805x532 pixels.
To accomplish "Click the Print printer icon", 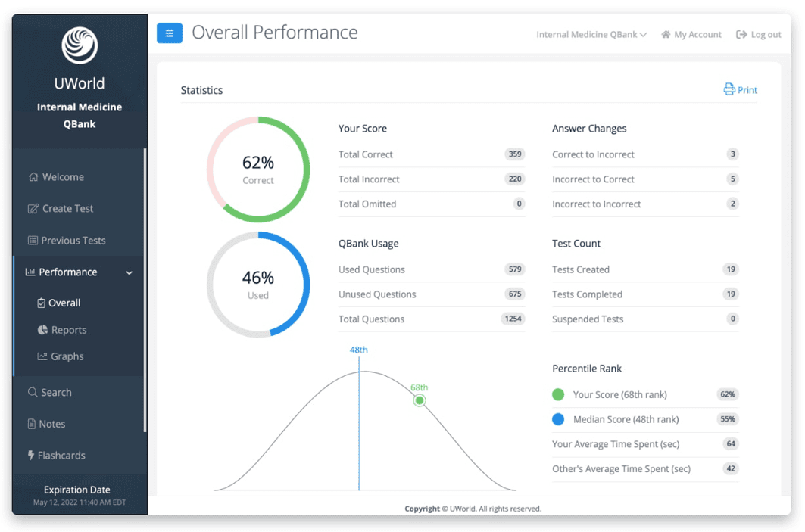I will pos(729,89).
